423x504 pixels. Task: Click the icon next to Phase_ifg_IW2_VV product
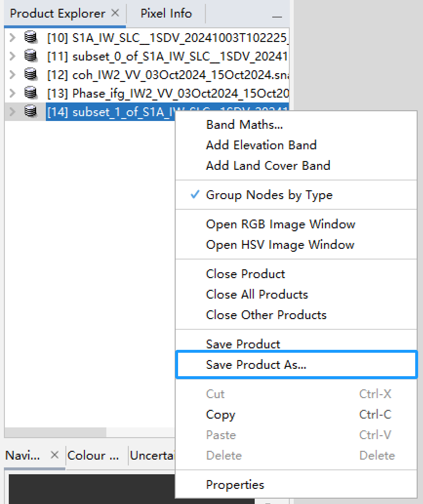tap(30, 93)
